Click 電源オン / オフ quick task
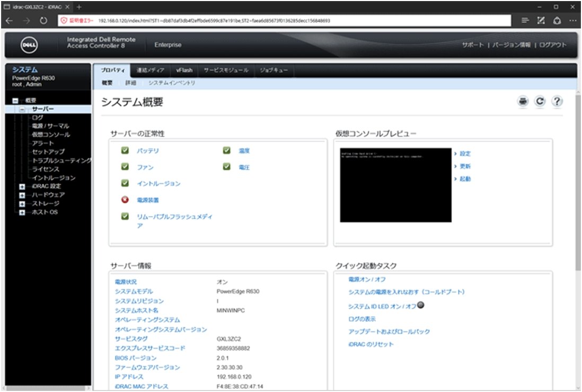The height and width of the screenshot is (392, 582). point(367,279)
